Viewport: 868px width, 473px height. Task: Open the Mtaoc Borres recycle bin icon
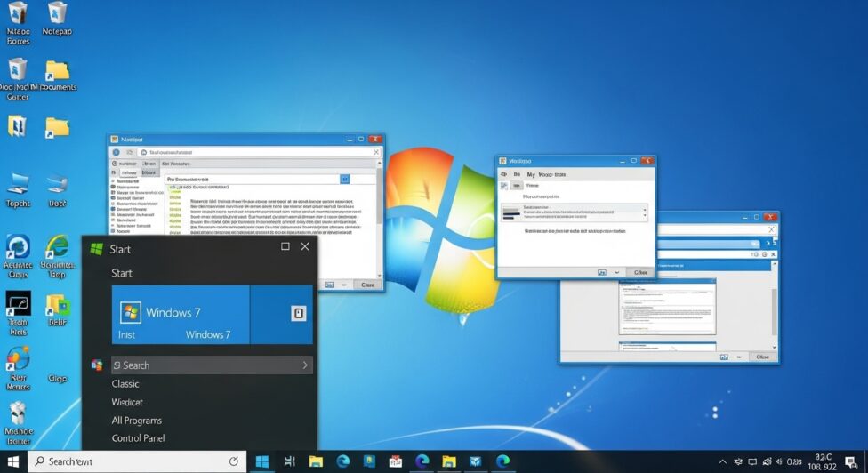(x=18, y=23)
